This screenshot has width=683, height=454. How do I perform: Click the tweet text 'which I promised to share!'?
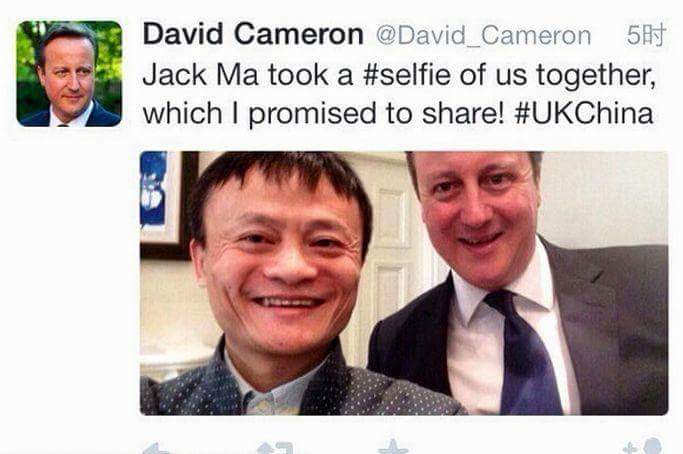pyautogui.click(x=323, y=114)
